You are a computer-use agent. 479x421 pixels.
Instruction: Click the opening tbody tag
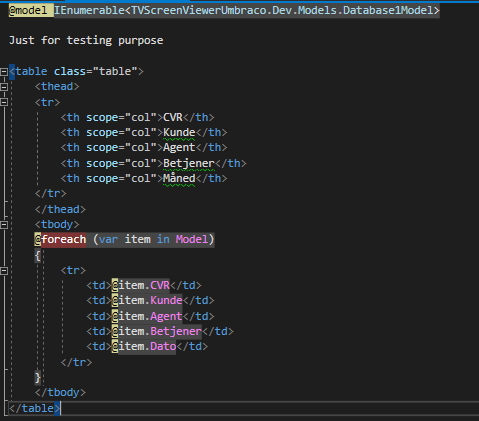pos(57,224)
